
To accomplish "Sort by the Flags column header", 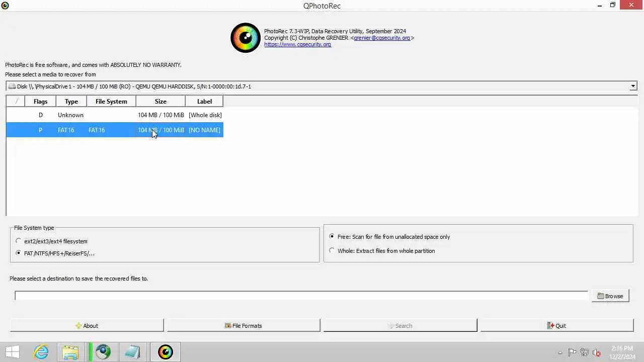I will [40, 101].
